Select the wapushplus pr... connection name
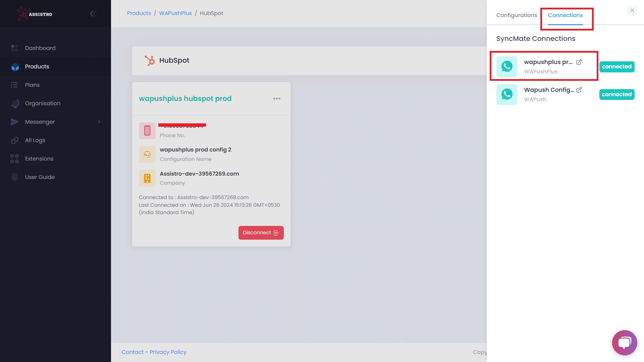The width and height of the screenshot is (644, 362). [x=548, y=62]
